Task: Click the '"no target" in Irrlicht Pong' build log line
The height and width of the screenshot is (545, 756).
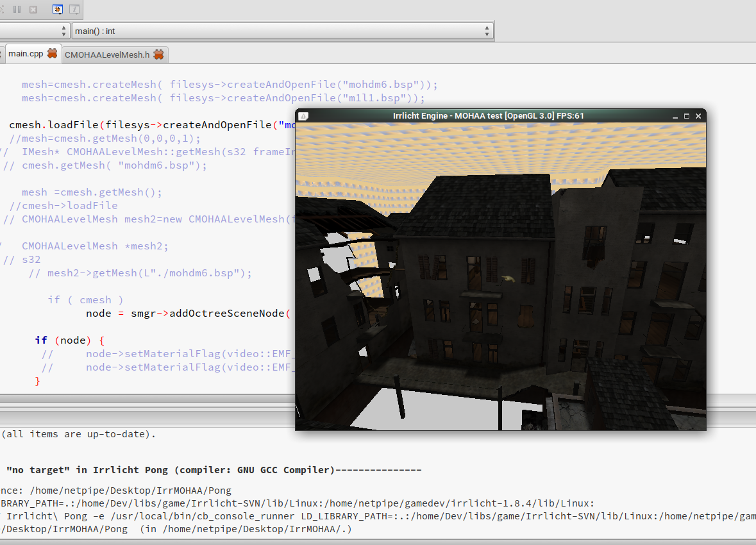Action: [x=214, y=470]
